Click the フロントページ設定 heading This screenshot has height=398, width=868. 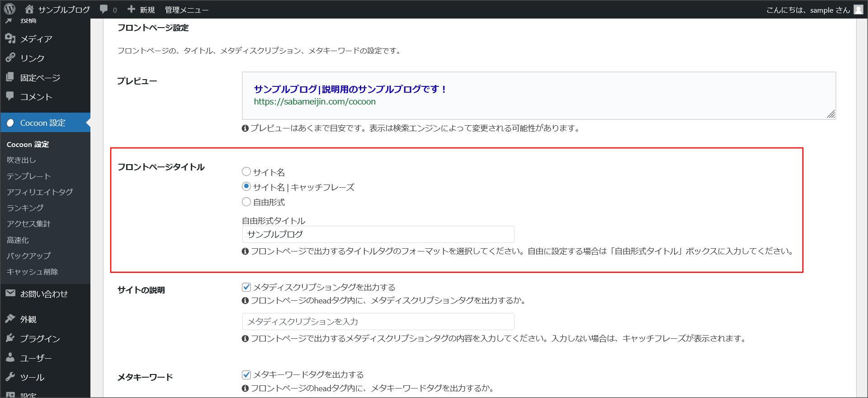pyautogui.click(x=153, y=28)
